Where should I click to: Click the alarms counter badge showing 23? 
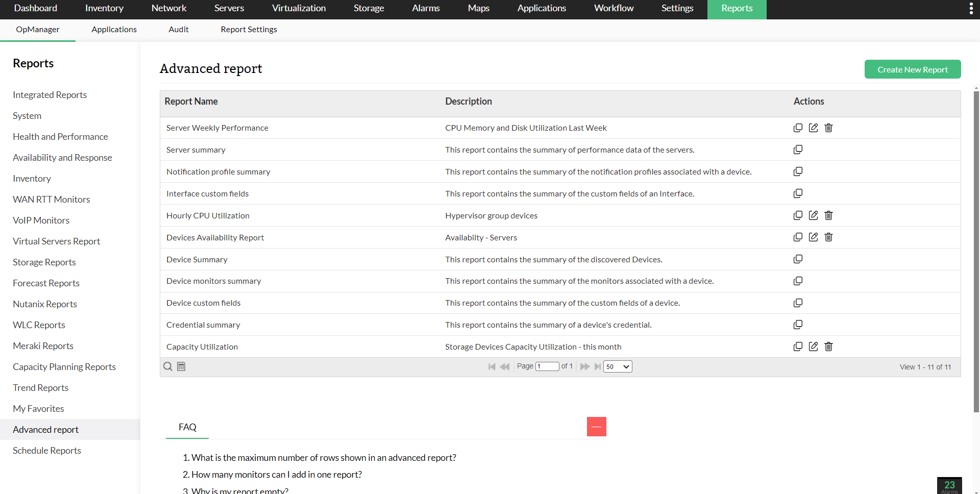coord(950,485)
